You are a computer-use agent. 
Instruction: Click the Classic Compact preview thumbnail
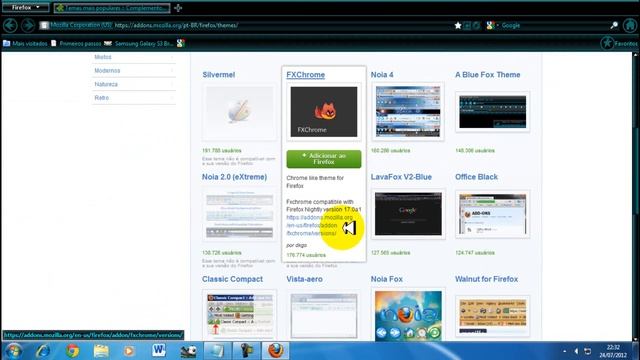(240, 314)
